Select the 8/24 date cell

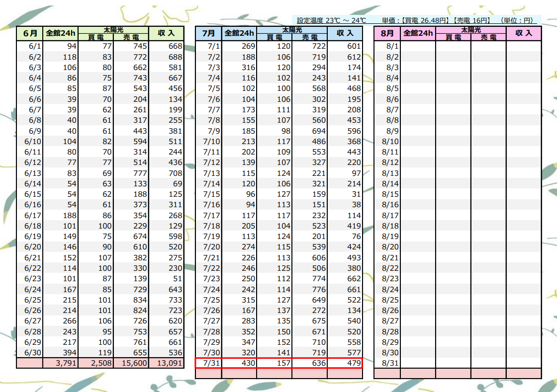pos(387,290)
